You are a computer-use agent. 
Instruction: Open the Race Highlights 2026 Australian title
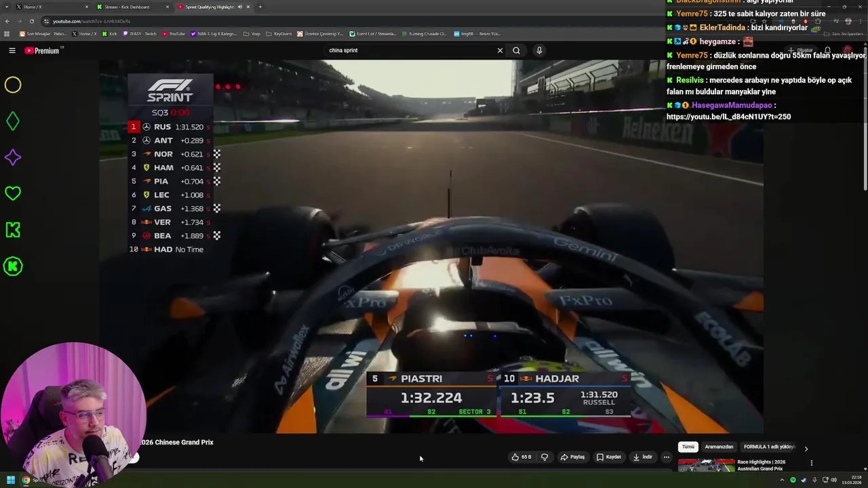point(761,465)
